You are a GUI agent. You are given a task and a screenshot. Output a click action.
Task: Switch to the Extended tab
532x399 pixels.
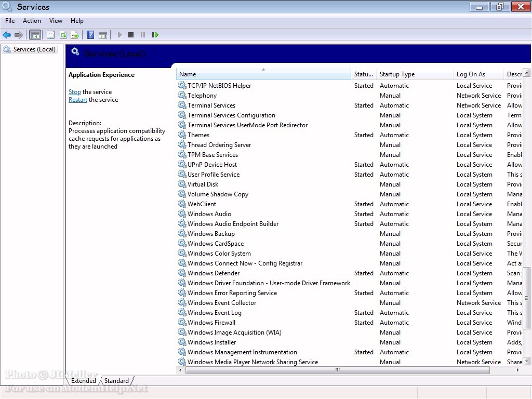point(84,381)
